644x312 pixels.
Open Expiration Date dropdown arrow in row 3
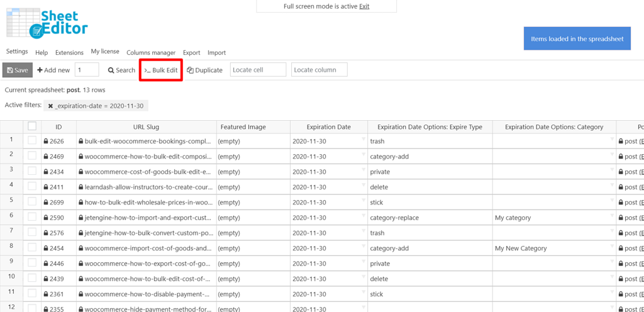[x=364, y=170]
